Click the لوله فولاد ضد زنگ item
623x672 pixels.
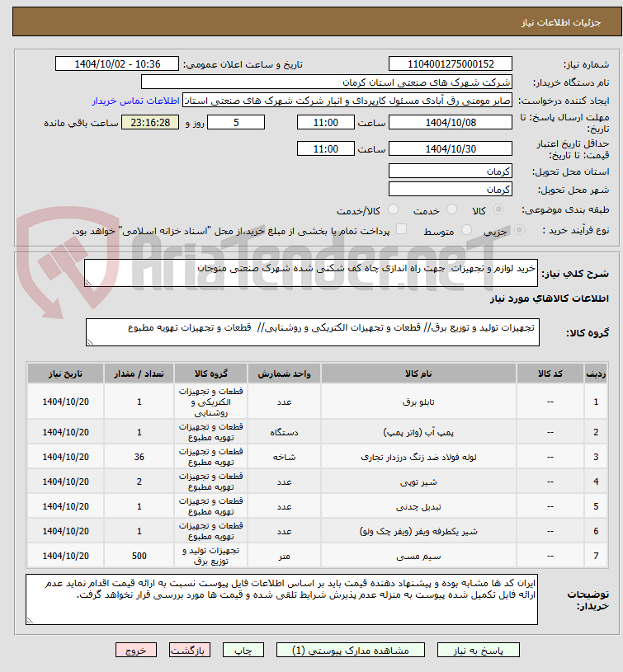tap(418, 458)
